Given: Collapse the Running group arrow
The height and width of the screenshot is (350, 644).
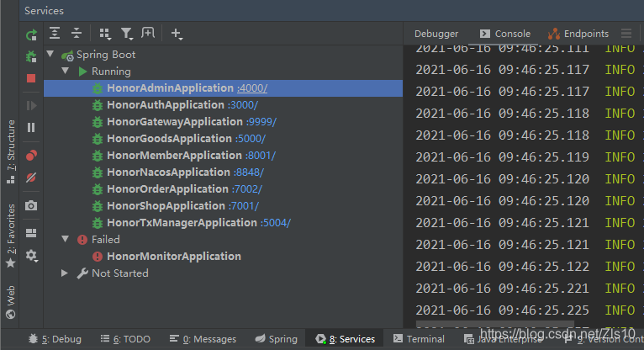Looking at the screenshot, I should (x=66, y=71).
